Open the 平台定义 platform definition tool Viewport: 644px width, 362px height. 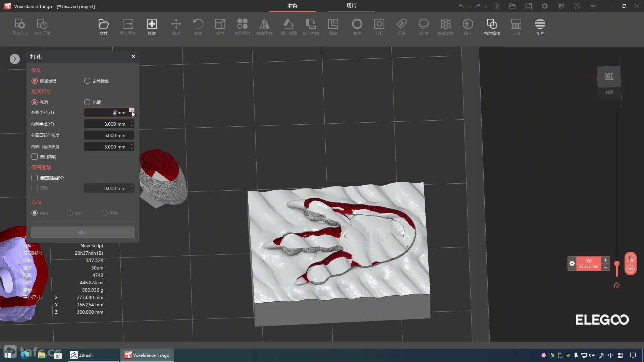[20, 27]
